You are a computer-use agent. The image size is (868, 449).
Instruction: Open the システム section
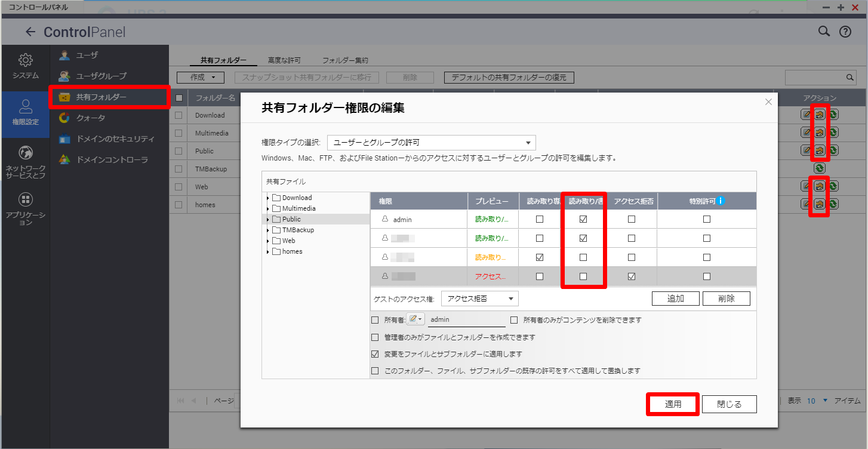(25, 66)
